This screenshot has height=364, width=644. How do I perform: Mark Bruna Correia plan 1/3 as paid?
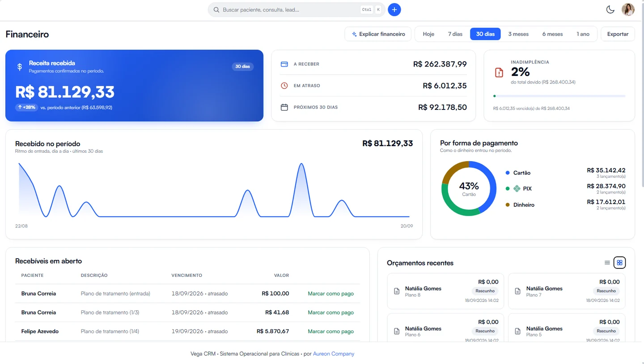pos(330,312)
